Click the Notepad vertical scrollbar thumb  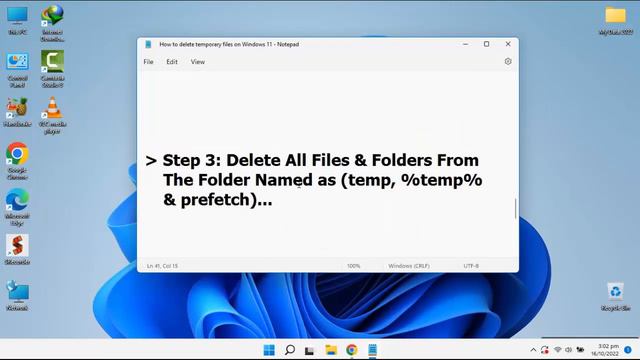pos(516,208)
